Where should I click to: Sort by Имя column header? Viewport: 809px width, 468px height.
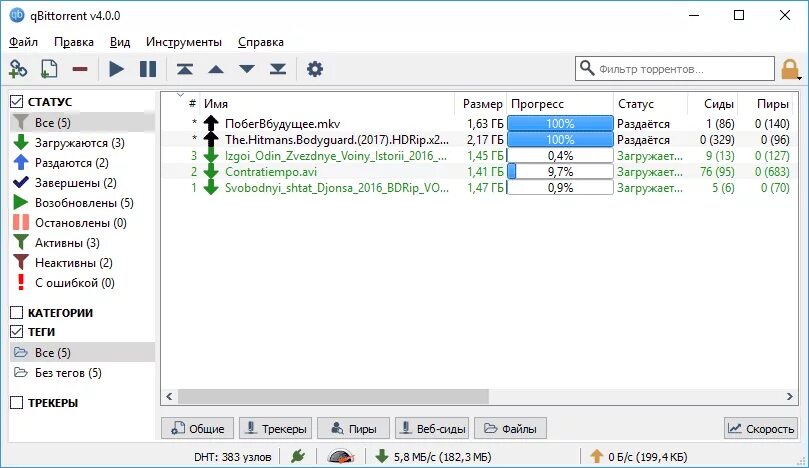coord(327,104)
